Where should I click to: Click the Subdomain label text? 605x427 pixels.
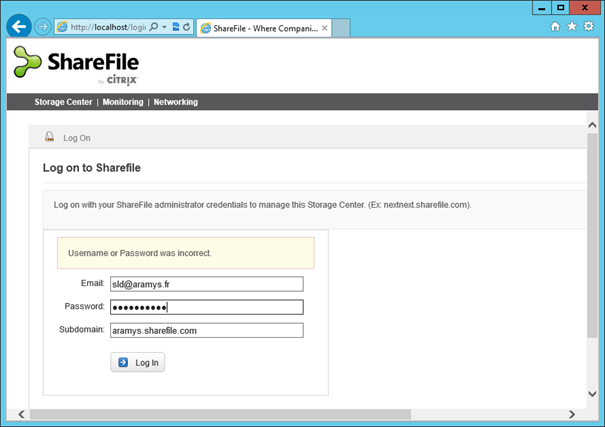coord(82,329)
